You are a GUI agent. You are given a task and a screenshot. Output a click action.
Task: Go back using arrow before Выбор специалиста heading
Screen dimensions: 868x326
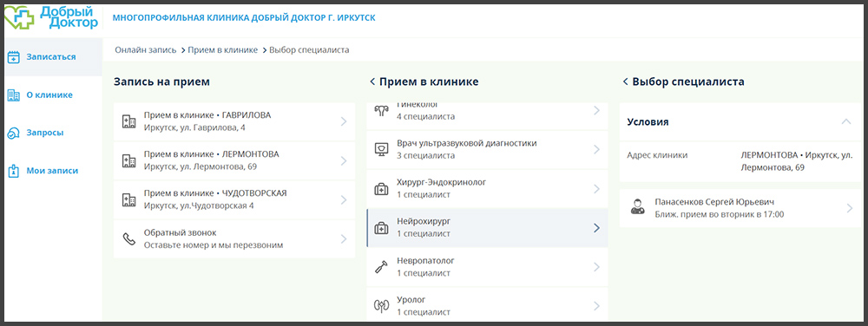pyautogui.click(x=626, y=81)
